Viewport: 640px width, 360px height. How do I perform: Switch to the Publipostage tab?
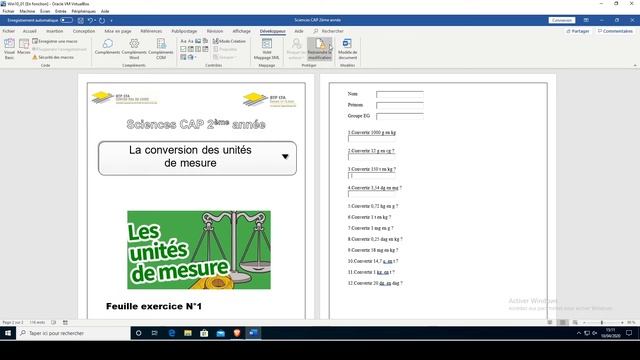[x=184, y=31]
